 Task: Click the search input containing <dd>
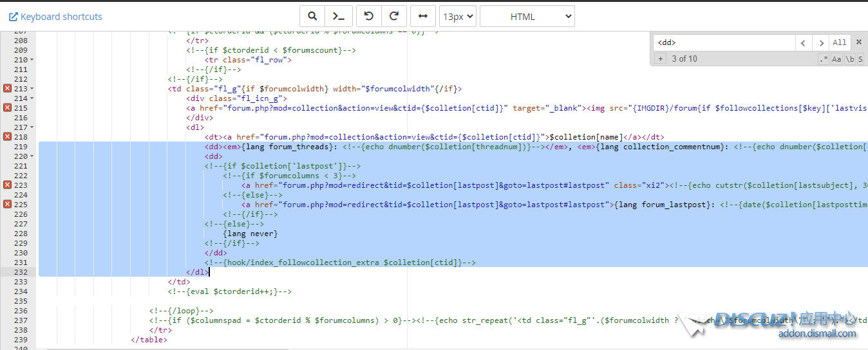point(724,42)
